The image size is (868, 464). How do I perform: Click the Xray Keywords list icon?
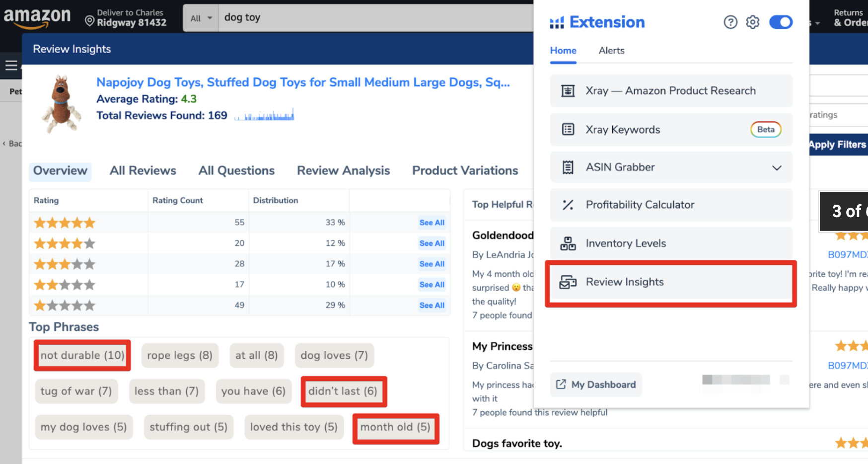pos(568,130)
